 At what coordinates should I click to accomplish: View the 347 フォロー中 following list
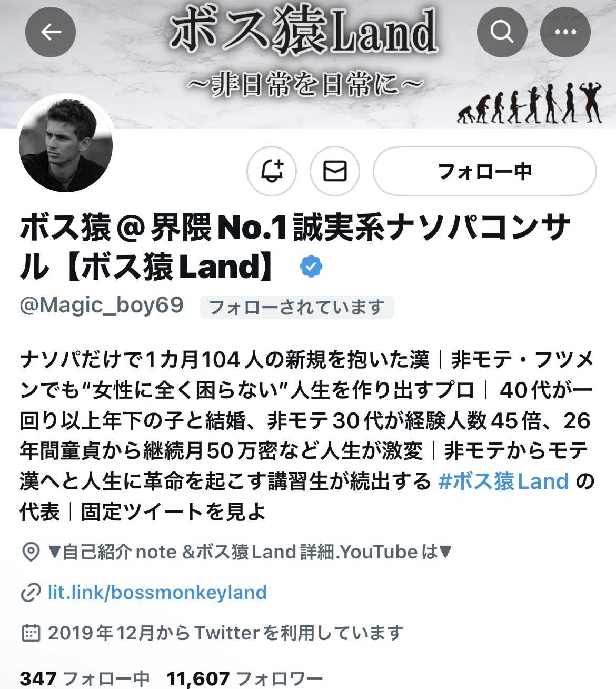85,678
